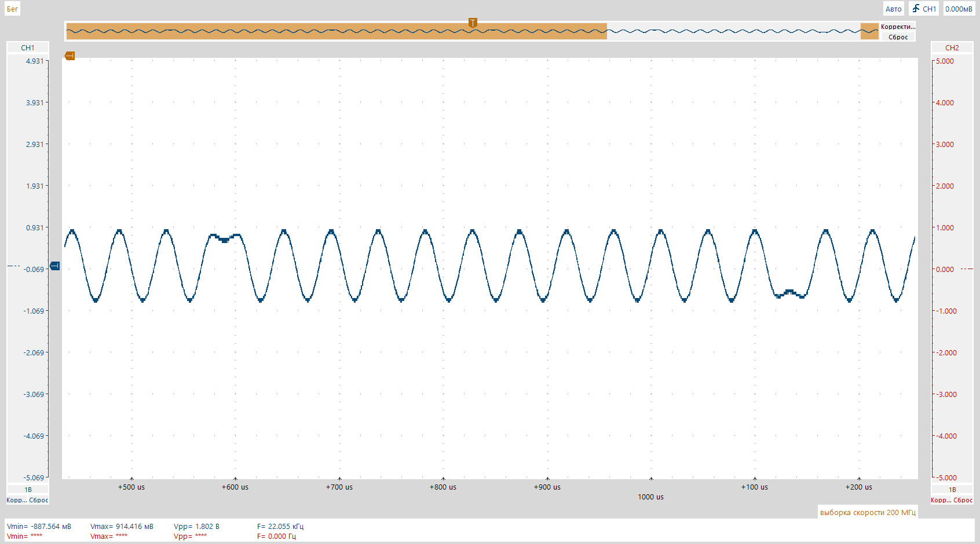Click the Бег run status button
The image size is (980, 544).
(12, 9)
